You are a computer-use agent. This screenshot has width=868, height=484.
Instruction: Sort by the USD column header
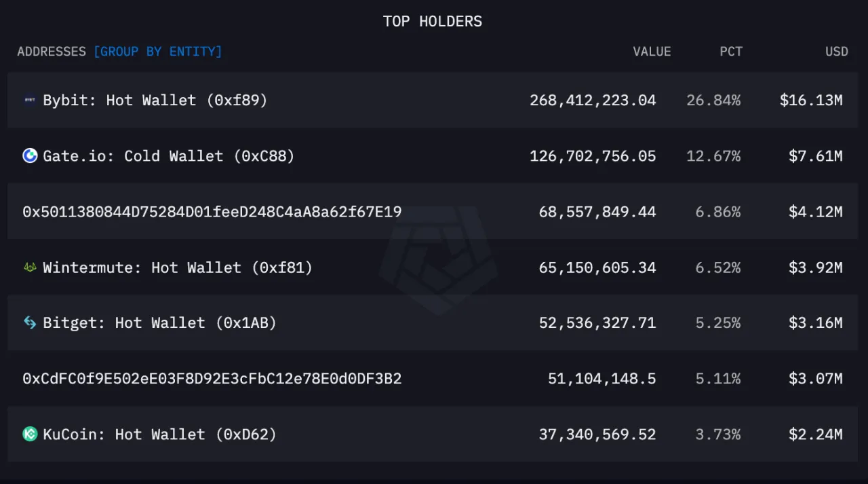point(836,52)
